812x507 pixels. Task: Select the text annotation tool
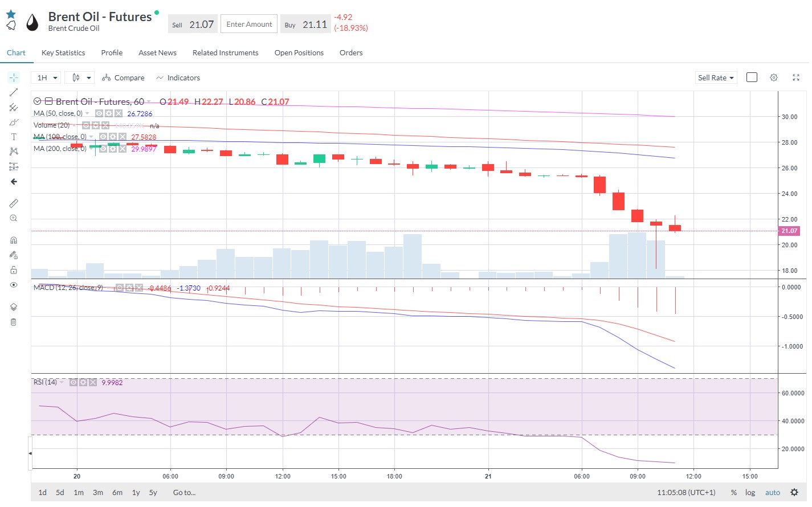click(14, 137)
